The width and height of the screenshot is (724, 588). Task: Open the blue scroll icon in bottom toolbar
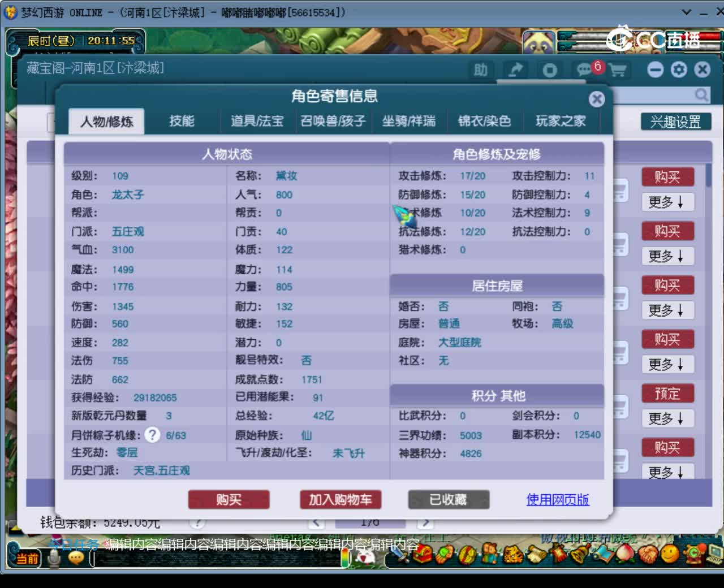(x=603, y=554)
